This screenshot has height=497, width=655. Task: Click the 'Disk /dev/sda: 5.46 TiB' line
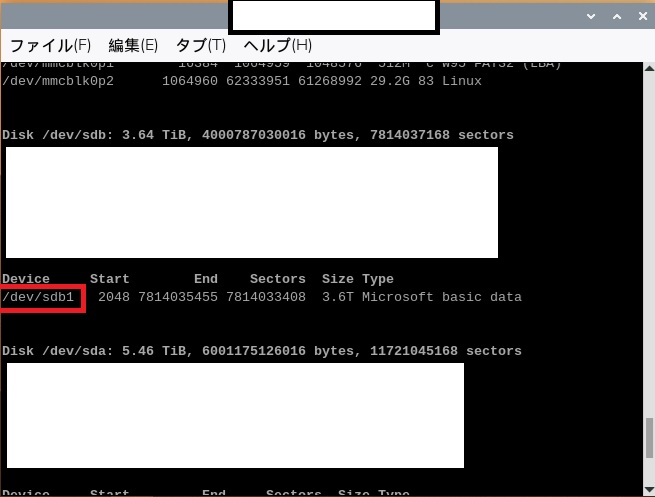click(x=262, y=351)
